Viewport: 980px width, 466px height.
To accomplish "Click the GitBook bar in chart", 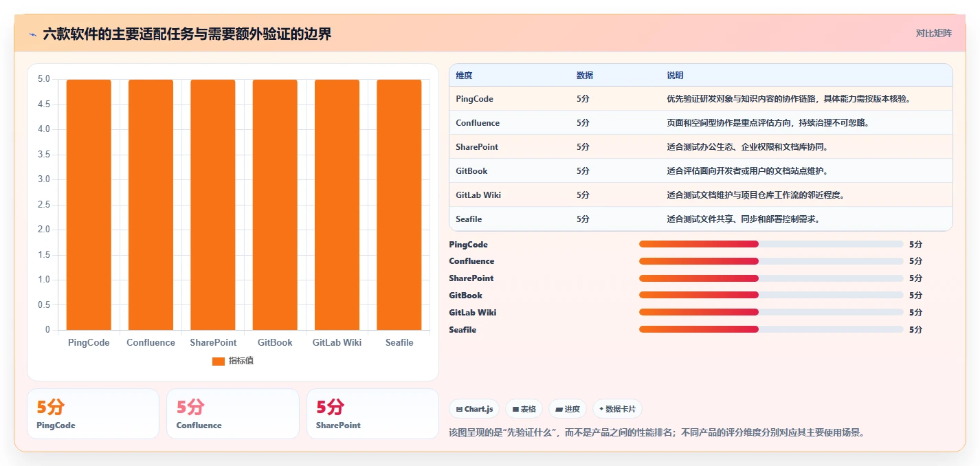I will pyautogui.click(x=275, y=205).
